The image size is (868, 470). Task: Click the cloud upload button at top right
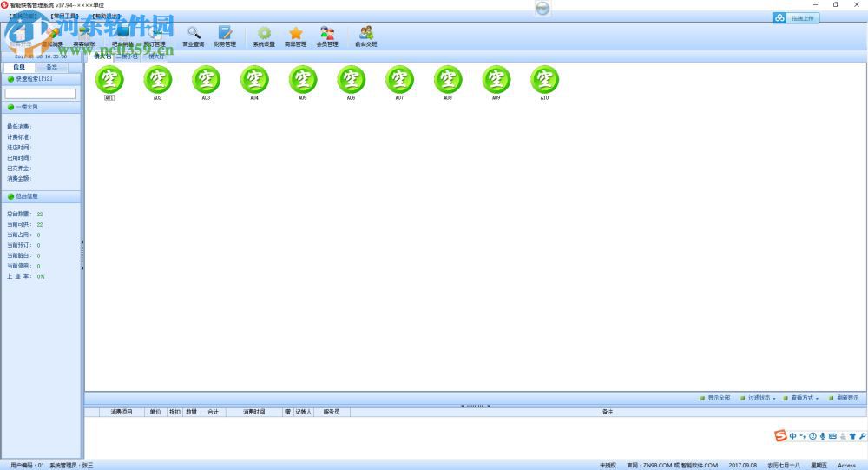point(796,18)
